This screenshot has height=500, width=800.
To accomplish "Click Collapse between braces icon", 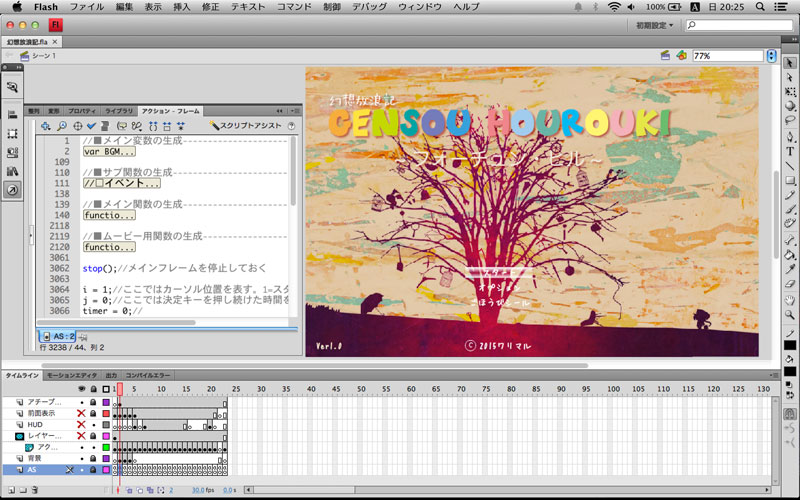I will pos(153,126).
